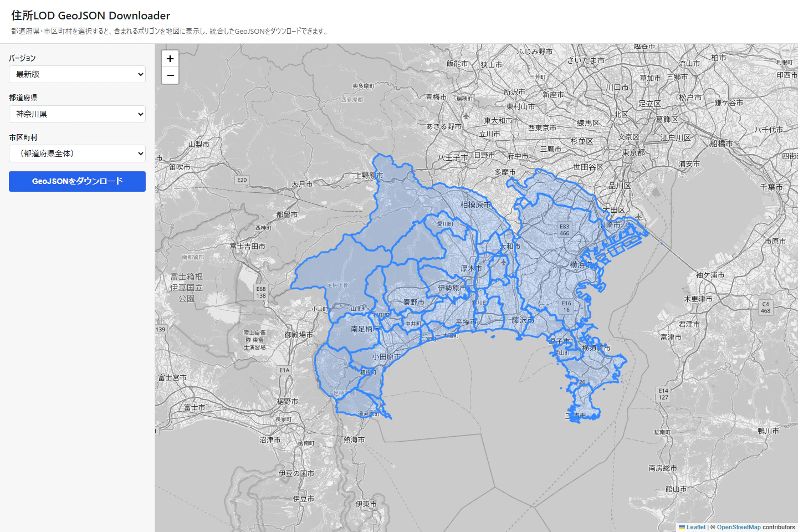Open the 都道府県 dropdown showing 神奈川県
The height and width of the screenshot is (532, 798).
tap(77, 114)
